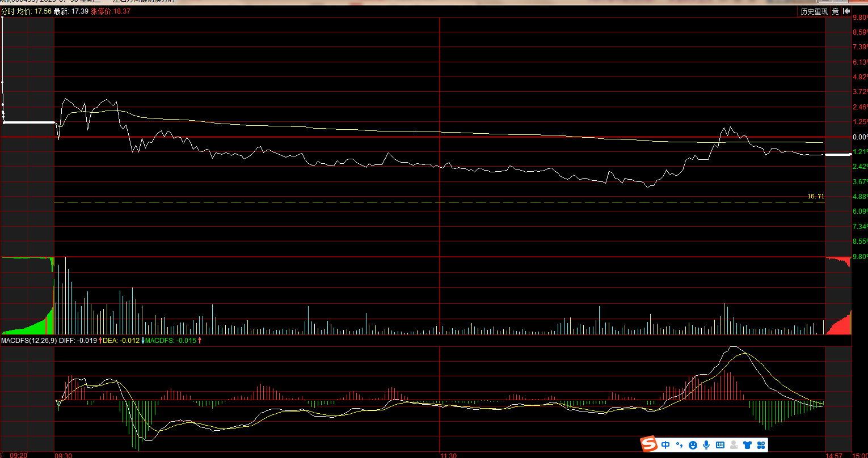Click the DIFF: -0.019 indicator value
This screenshot has height=458, width=868.
(x=79, y=341)
